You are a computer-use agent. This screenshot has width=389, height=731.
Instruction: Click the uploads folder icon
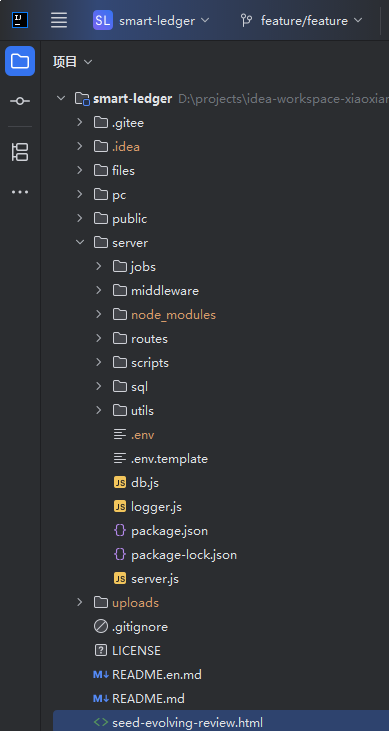(101, 603)
